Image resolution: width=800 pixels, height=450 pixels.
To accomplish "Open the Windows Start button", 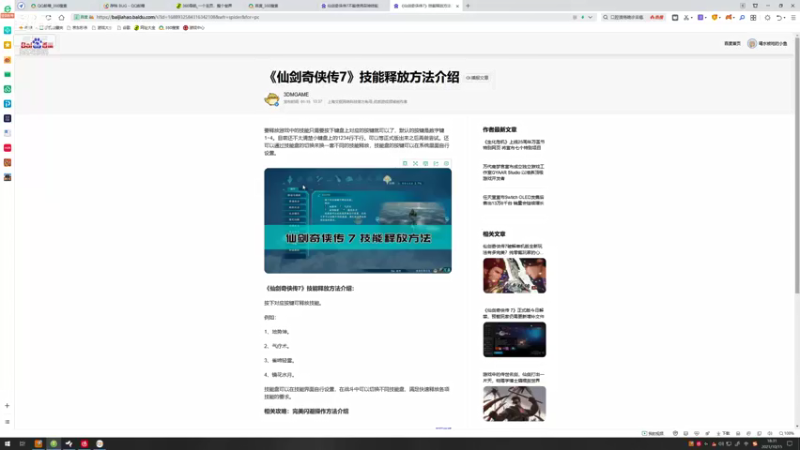I will (7, 444).
